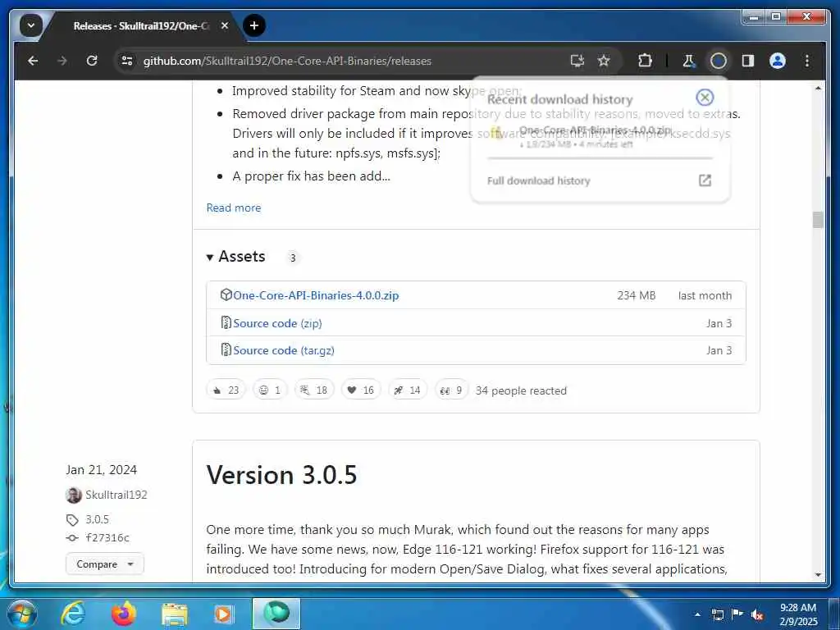The image size is (840, 630).
Task: Download Source code (tar.gz)
Action: coord(283,350)
